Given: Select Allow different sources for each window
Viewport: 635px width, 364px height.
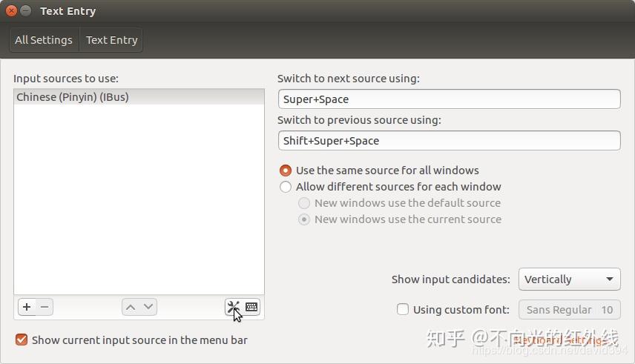Looking at the screenshot, I should (286, 187).
